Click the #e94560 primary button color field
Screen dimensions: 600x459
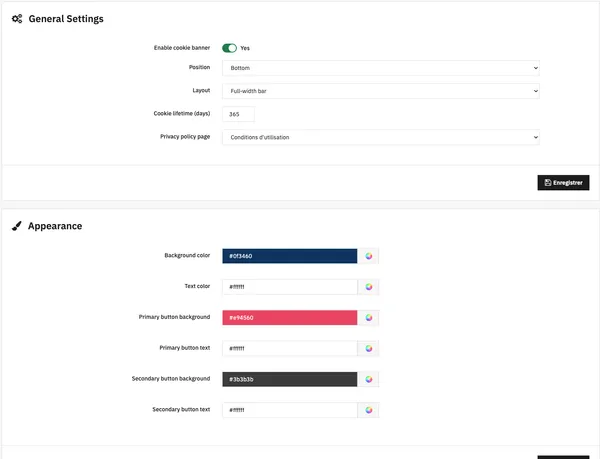290,317
